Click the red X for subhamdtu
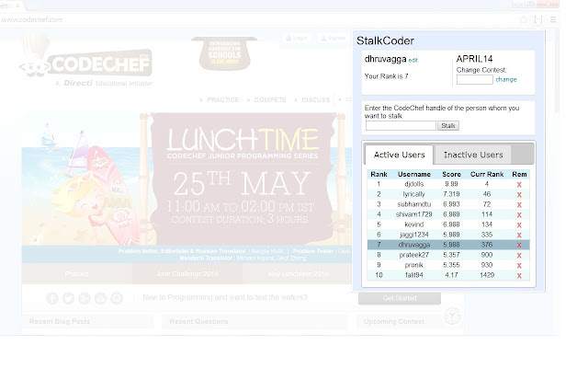This screenshot has height=368, width=588. (x=519, y=204)
